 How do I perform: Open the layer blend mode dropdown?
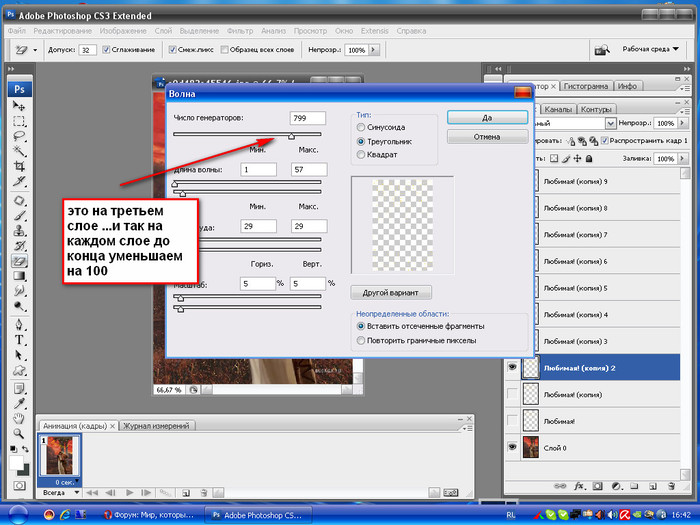(x=610, y=123)
